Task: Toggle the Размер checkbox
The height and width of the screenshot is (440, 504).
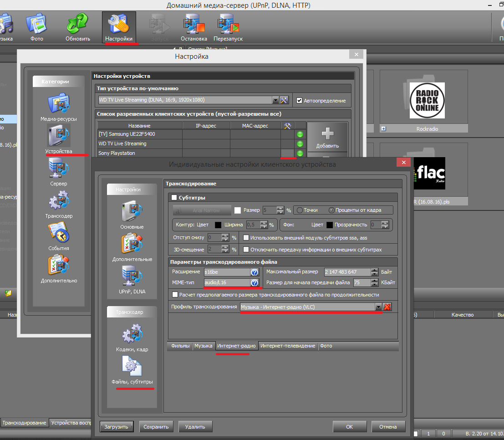Action: pos(238,210)
